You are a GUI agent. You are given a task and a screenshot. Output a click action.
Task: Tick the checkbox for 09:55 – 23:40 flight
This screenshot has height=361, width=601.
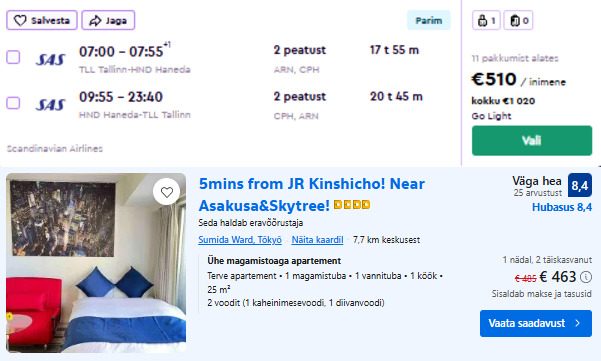[x=13, y=103]
